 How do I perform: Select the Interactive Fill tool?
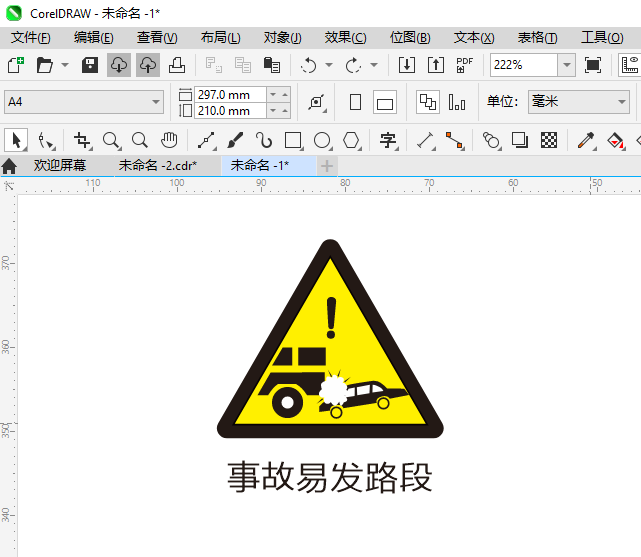[x=615, y=141]
